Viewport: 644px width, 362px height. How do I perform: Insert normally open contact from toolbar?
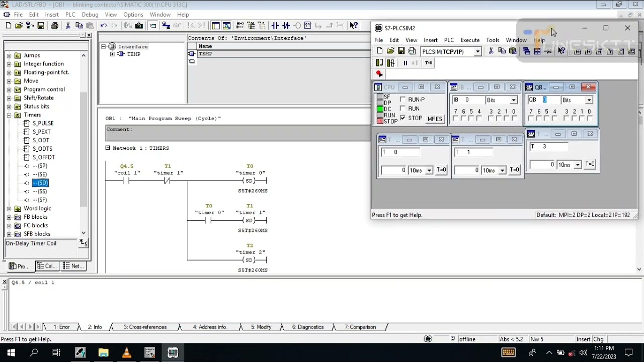pos(275,26)
